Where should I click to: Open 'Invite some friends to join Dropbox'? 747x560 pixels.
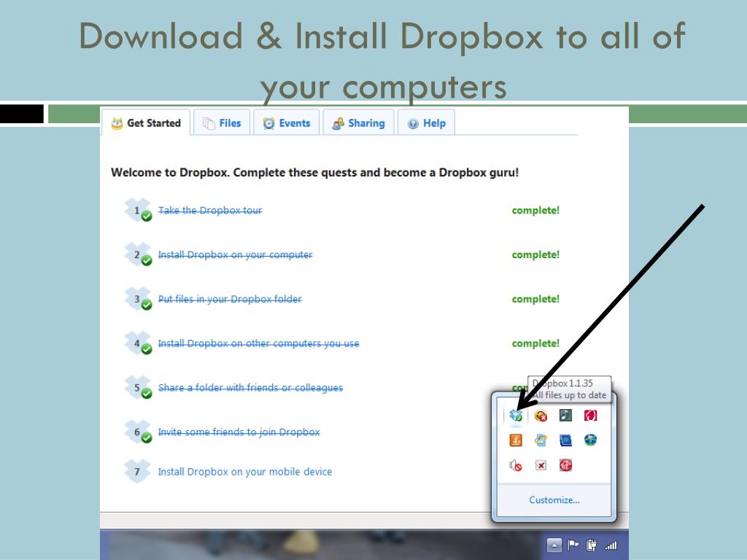pos(239,432)
